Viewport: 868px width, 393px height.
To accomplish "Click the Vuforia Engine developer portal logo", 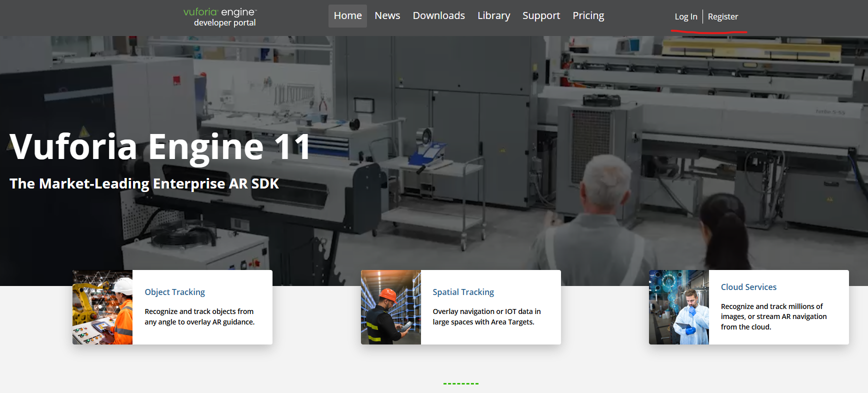I will click(x=220, y=17).
